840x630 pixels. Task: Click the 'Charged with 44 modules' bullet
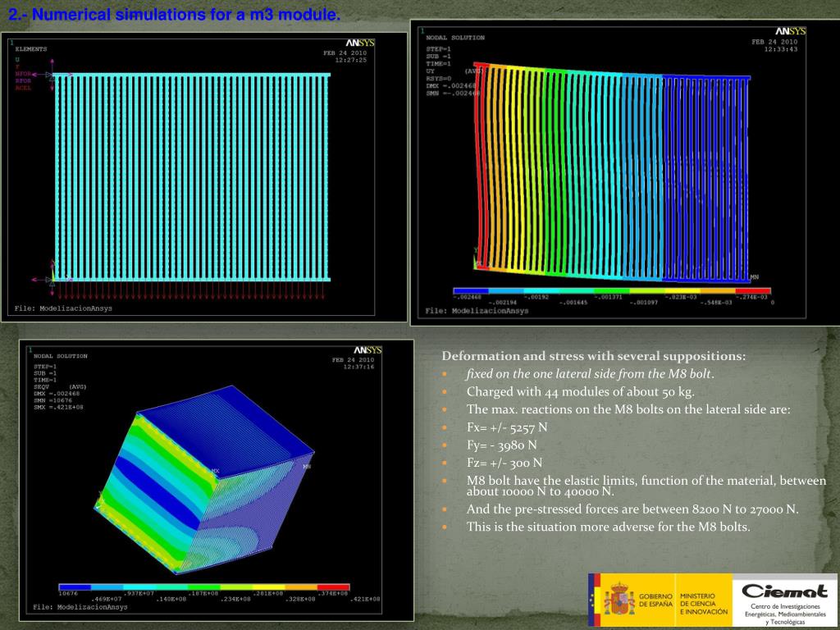click(580, 391)
